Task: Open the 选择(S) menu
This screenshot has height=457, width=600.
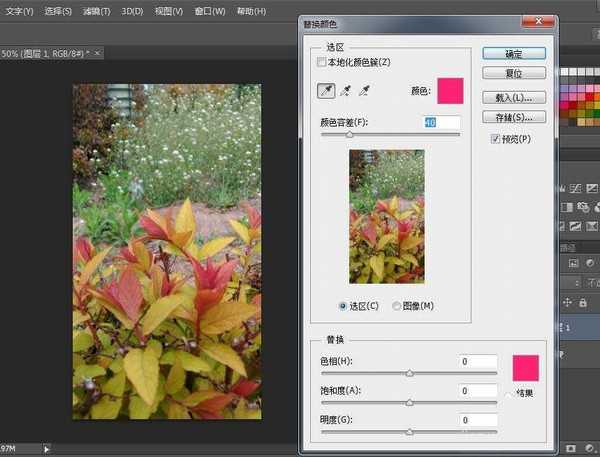Action: [x=58, y=11]
